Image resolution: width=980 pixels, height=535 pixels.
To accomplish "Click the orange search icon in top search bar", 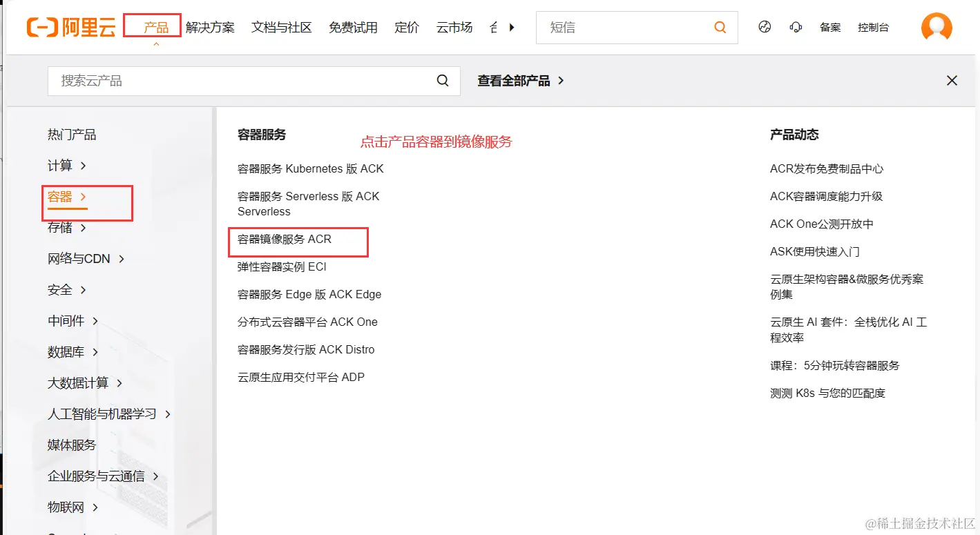I will coord(720,28).
